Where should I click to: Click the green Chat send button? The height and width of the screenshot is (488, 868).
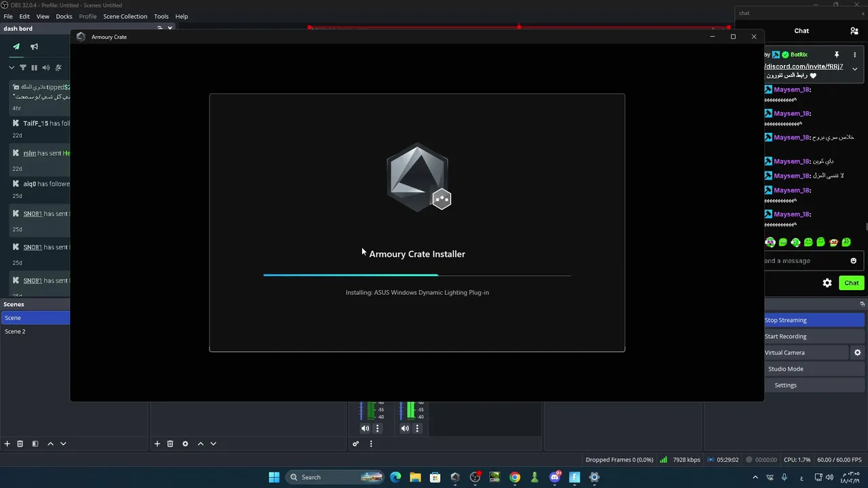[852, 283]
